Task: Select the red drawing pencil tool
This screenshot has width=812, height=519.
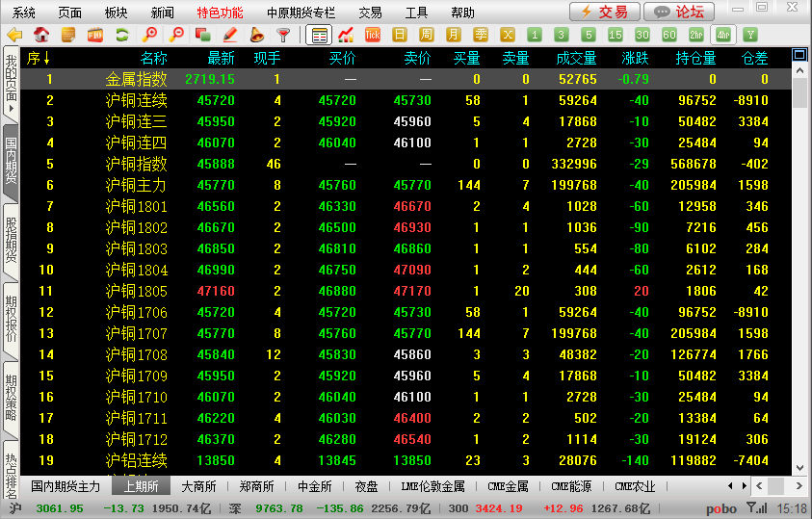Action: tap(230, 36)
